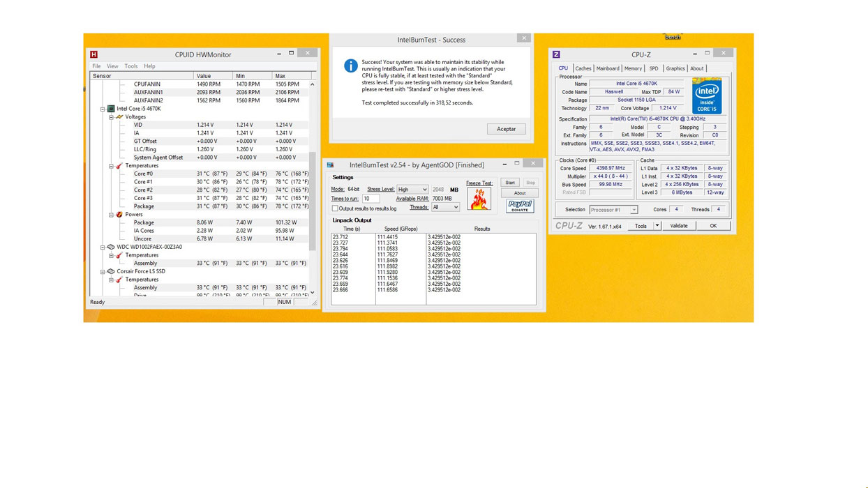Open the Tools dropdown arrow in CPU-Z

657,226
